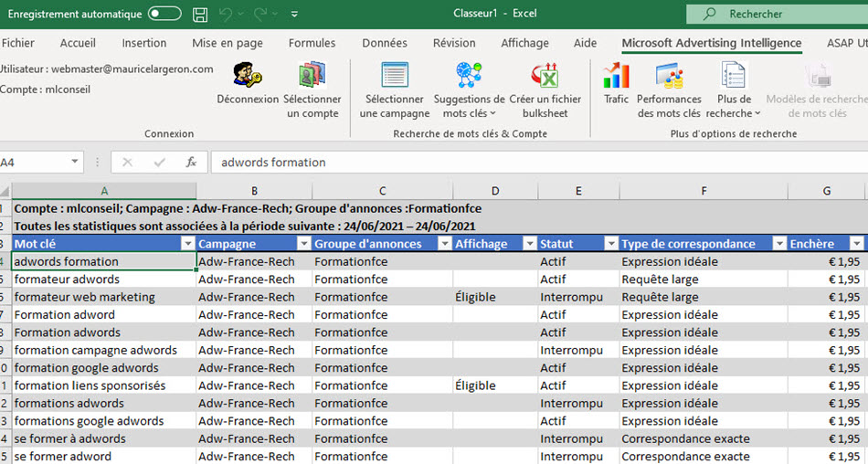Switch to the Données tab
868x464 pixels.
coord(385,43)
